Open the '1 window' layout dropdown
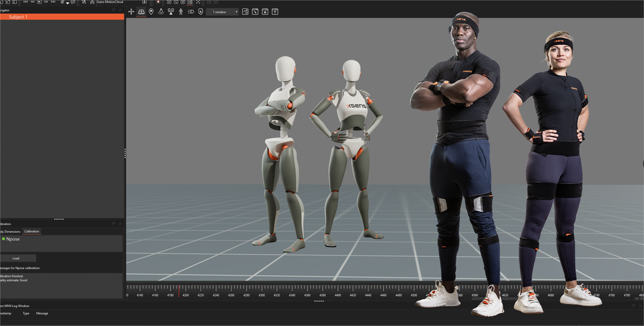This screenshot has height=326, width=644. coord(222,11)
